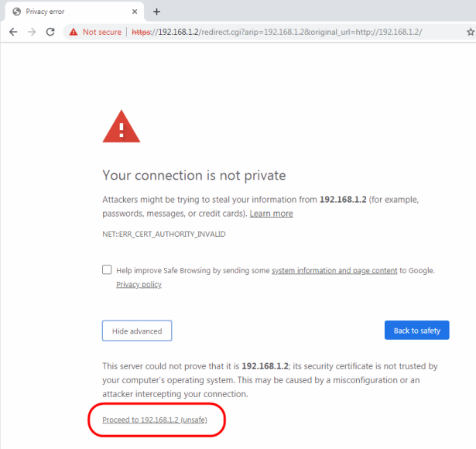Click the browser back arrow
This screenshot has height=449, width=476.
pos(13,32)
